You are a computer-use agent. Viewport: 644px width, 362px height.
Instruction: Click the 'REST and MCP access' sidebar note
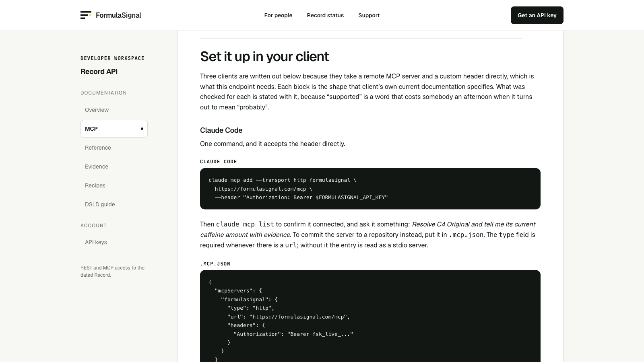[x=113, y=271]
